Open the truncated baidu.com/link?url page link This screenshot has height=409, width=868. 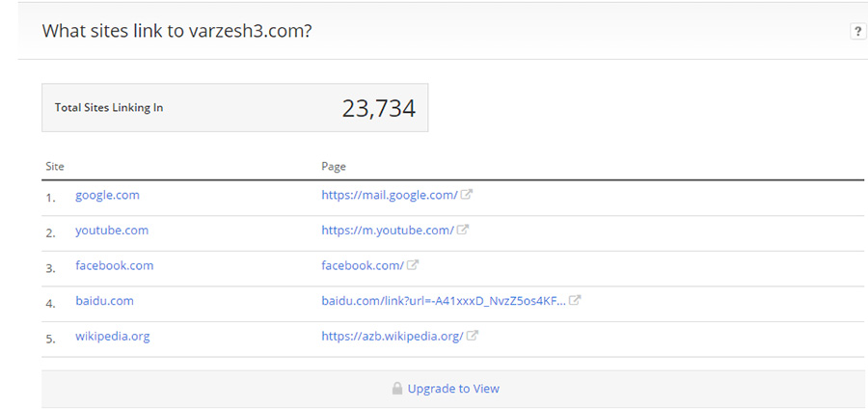coord(444,301)
